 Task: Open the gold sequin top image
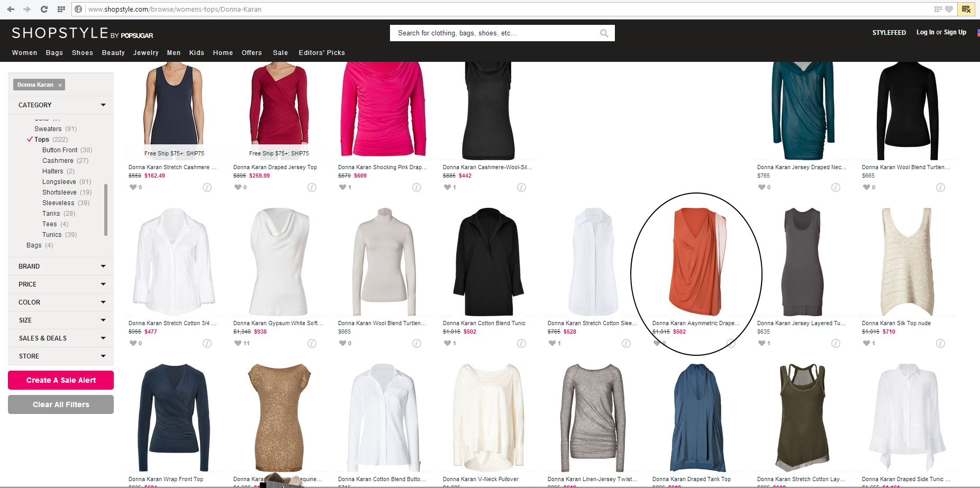[279, 418]
